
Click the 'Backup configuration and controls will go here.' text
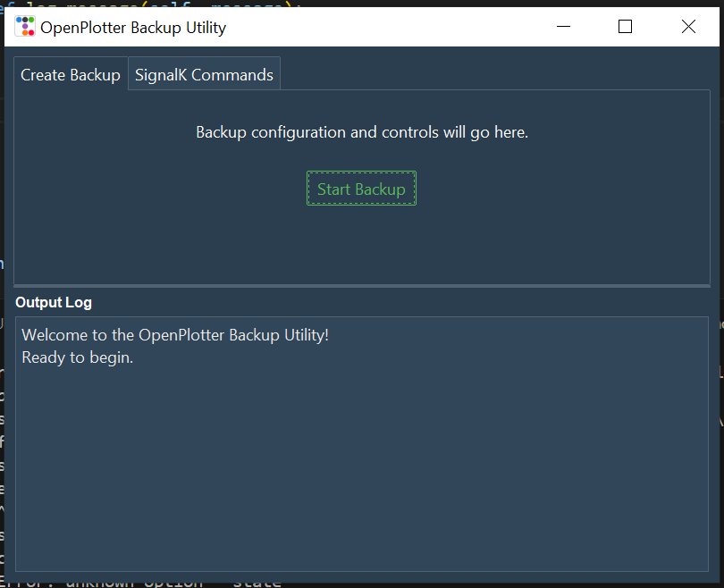click(362, 132)
